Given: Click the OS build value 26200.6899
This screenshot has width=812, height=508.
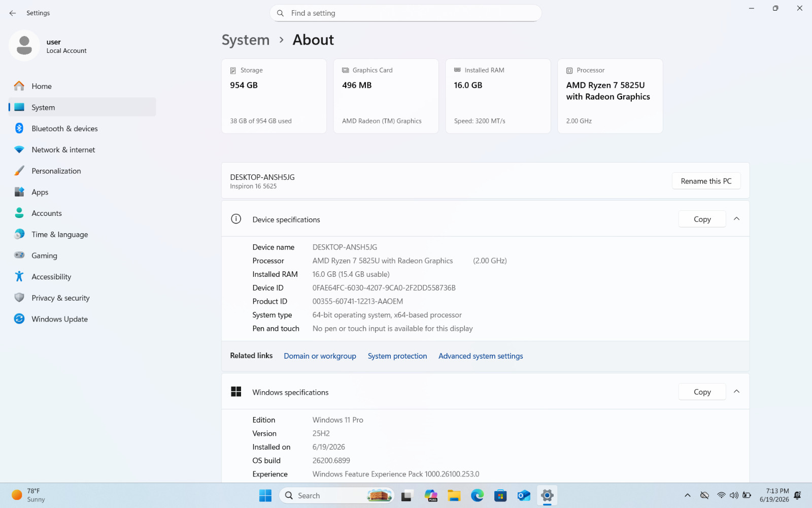Looking at the screenshot, I should point(331,461).
